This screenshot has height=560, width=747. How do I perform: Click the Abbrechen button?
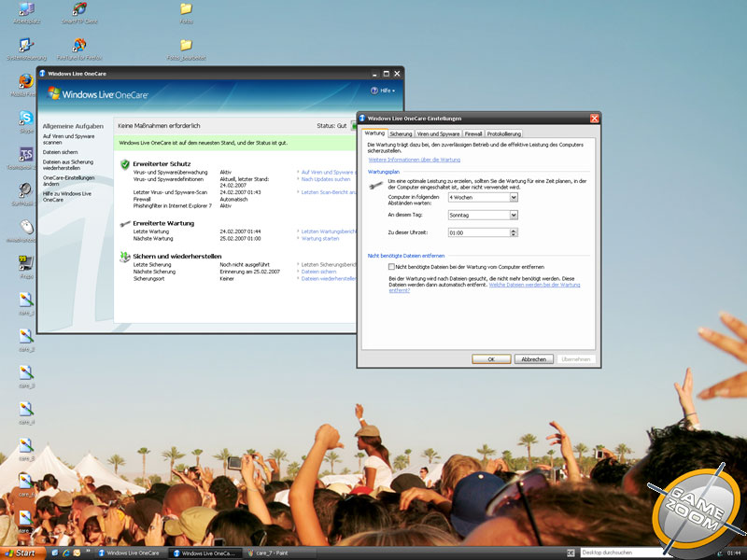tap(533, 359)
